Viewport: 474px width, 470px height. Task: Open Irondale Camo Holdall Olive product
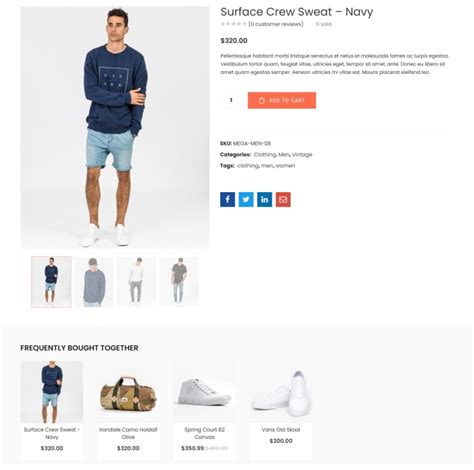click(x=128, y=433)
